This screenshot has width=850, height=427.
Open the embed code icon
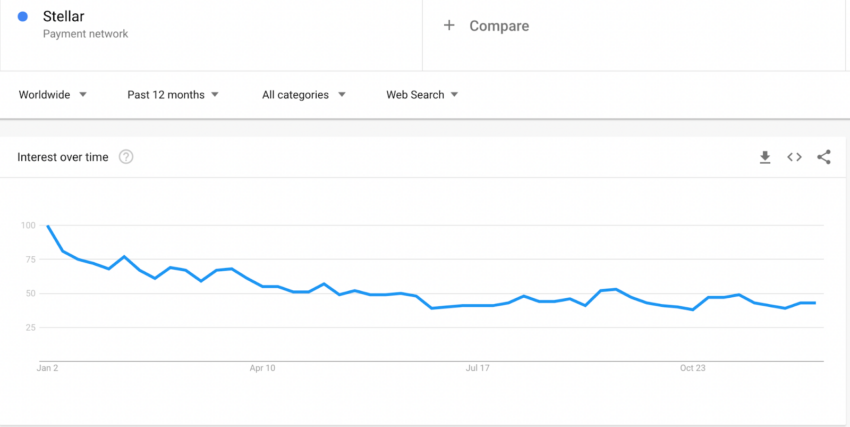(794, 157)
